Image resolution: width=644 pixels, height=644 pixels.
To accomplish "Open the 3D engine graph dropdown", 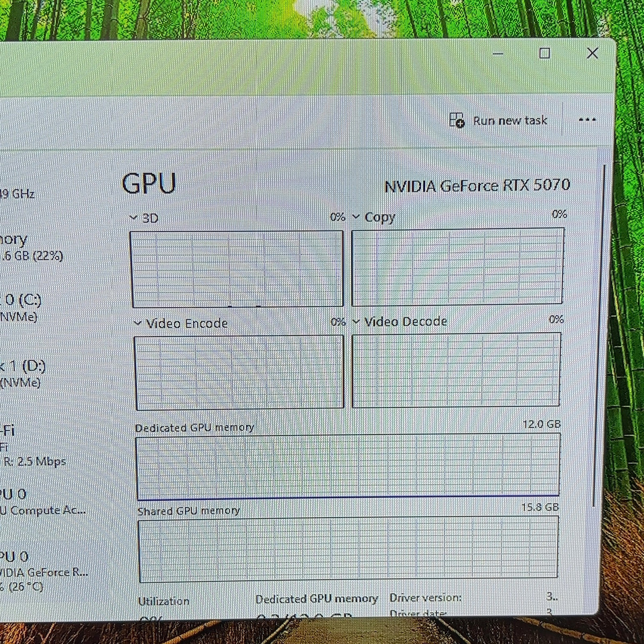I will [134, 218].
